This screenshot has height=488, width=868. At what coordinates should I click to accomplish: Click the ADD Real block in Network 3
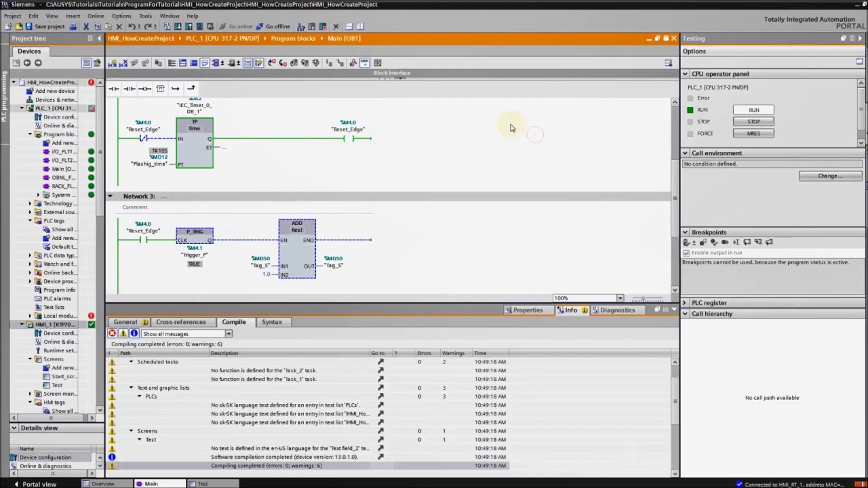pos(297,249)
